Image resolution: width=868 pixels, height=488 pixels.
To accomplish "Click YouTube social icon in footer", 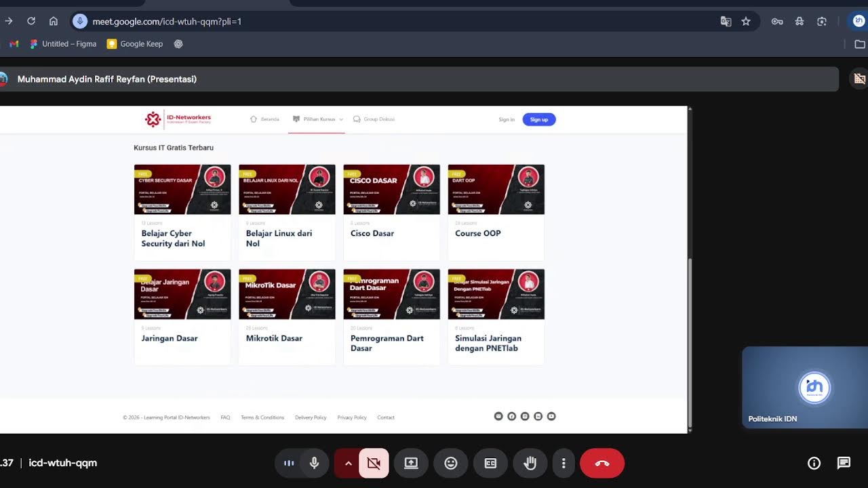I will (551, 416).
